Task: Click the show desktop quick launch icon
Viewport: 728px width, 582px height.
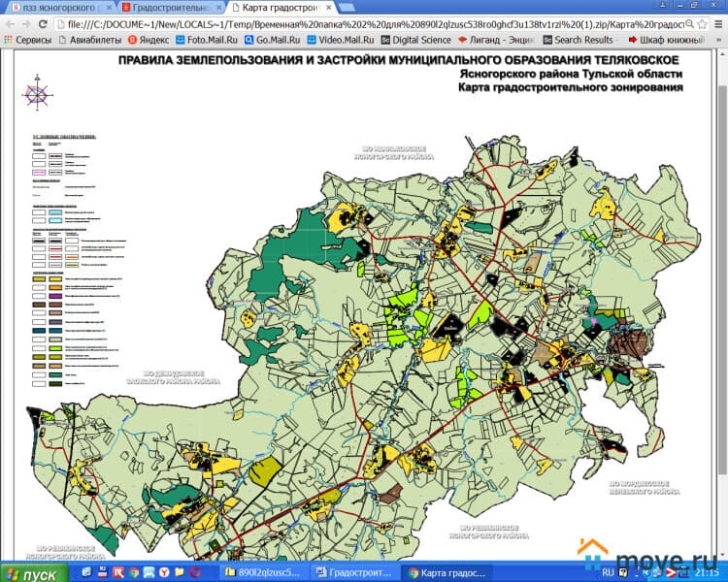Action: 86,572
